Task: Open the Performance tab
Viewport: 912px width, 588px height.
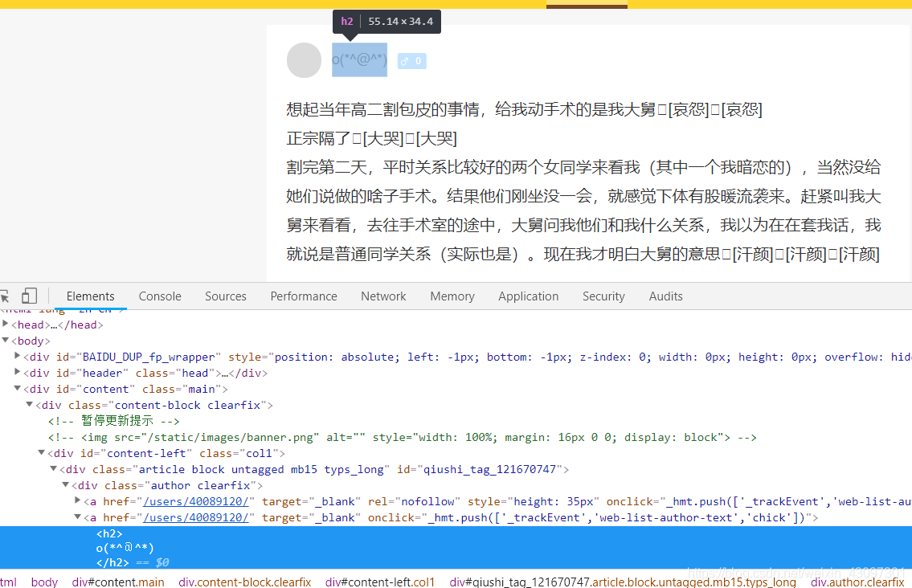Action: coord(304,296)
